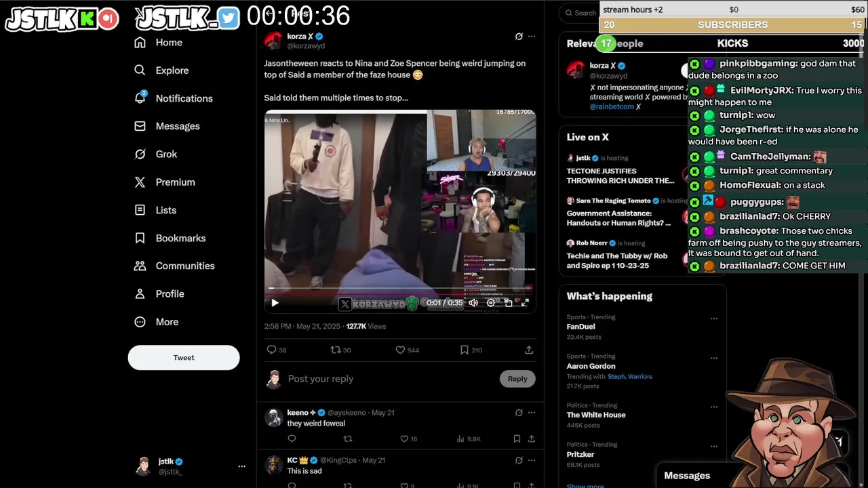This screenshot has width=868, height=488.
Task: Share keeno's comment
Action: 532,439
